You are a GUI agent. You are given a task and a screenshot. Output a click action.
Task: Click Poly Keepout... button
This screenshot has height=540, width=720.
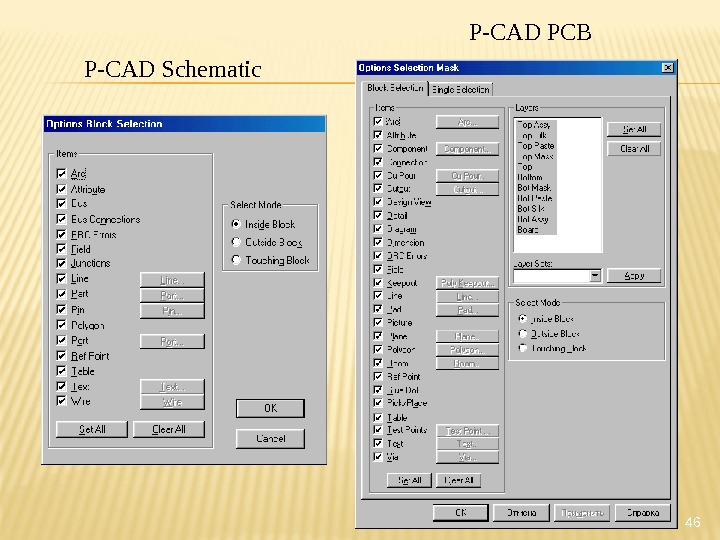[467, 283]
